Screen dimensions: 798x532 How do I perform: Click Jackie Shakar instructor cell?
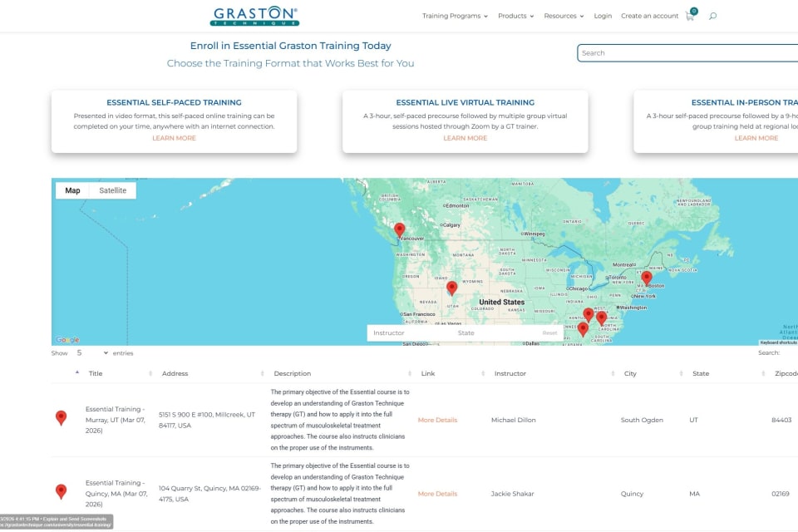click(x=513, y=494)
